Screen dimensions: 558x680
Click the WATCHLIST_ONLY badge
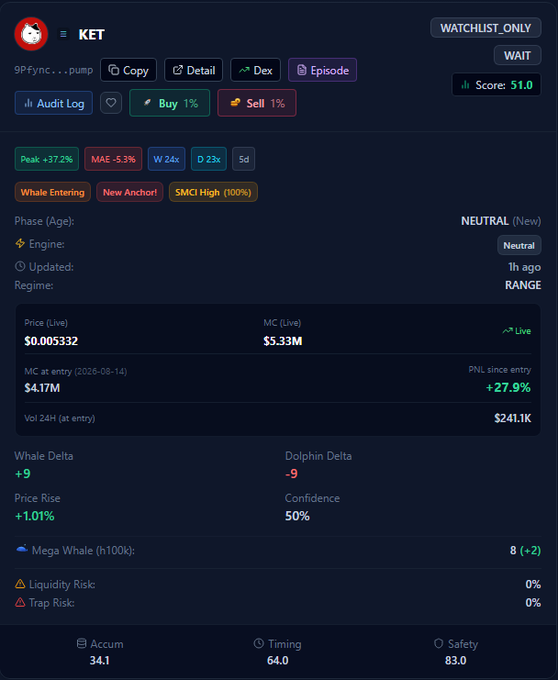(x=486, y=28)
